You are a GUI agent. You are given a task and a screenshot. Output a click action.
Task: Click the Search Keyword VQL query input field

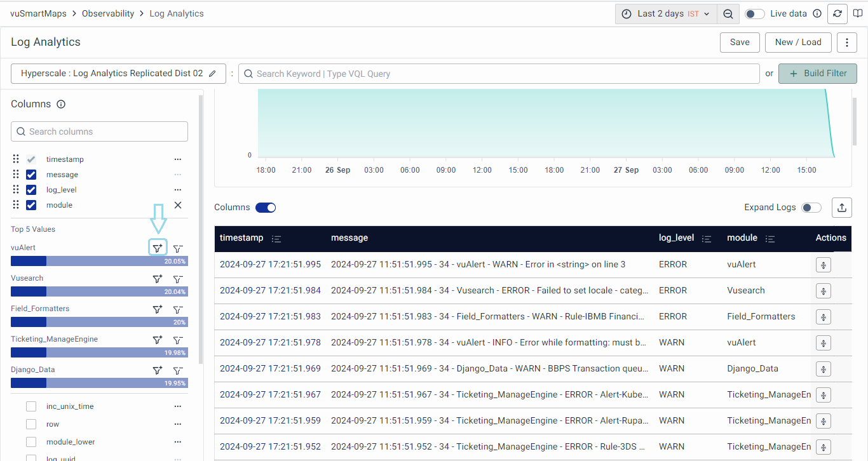click(x=445, y=73)
